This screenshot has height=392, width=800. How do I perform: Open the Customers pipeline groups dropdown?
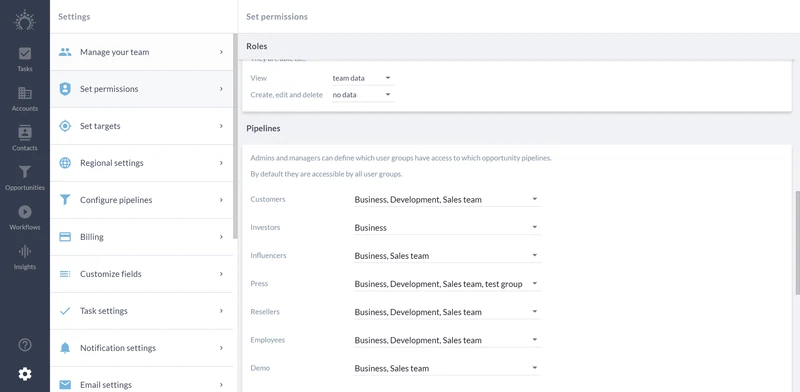coord(447,200)
